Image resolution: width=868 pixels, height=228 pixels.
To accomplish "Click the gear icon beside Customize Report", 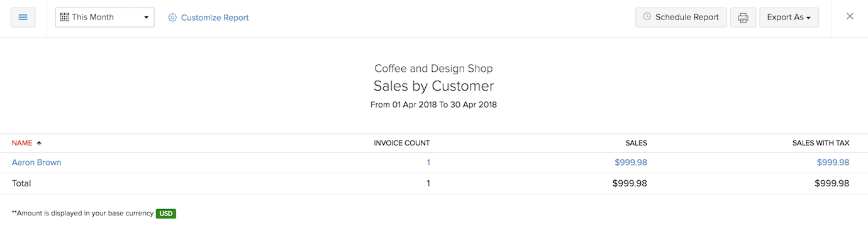I will (172, 18).
